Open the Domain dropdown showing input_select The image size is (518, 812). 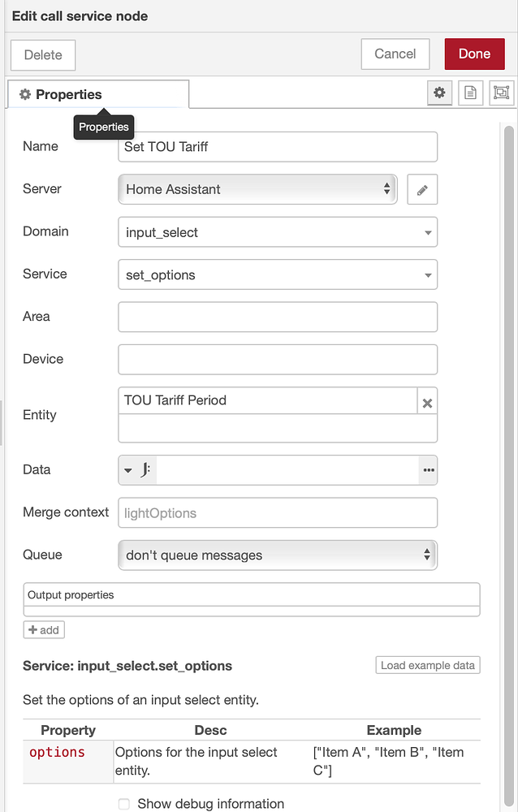pos(277,231)
